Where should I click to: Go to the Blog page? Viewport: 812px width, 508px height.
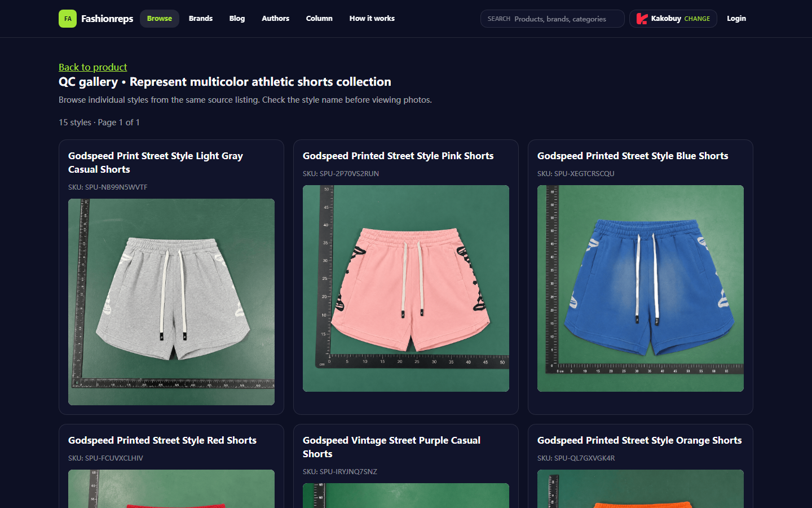pyautogui.click(x=237, y=19)
